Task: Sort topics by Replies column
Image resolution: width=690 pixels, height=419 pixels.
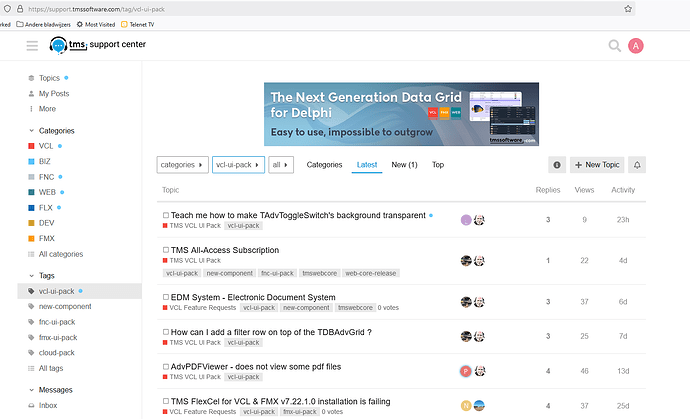Action: [x=548, y=190]
